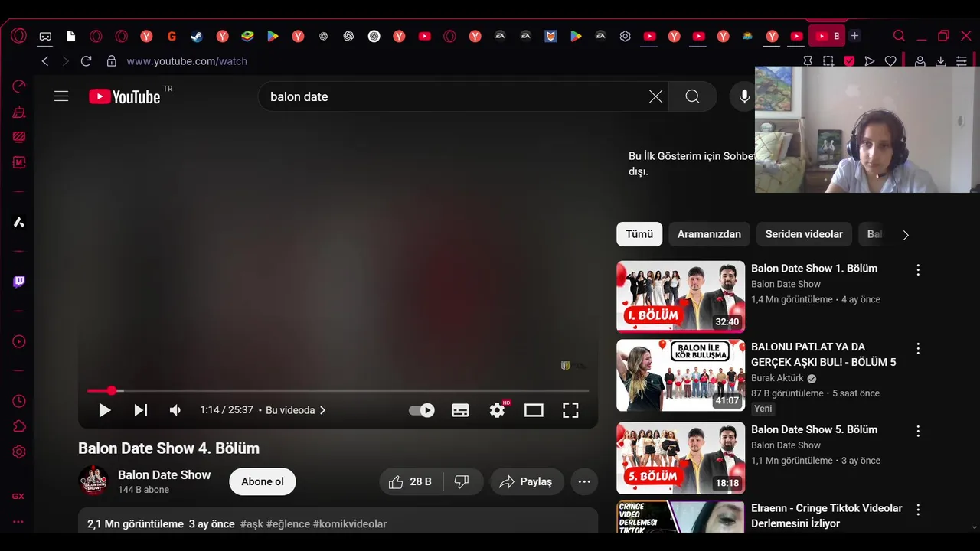Open GX Cleaner in sidebar

coord(19,112)
